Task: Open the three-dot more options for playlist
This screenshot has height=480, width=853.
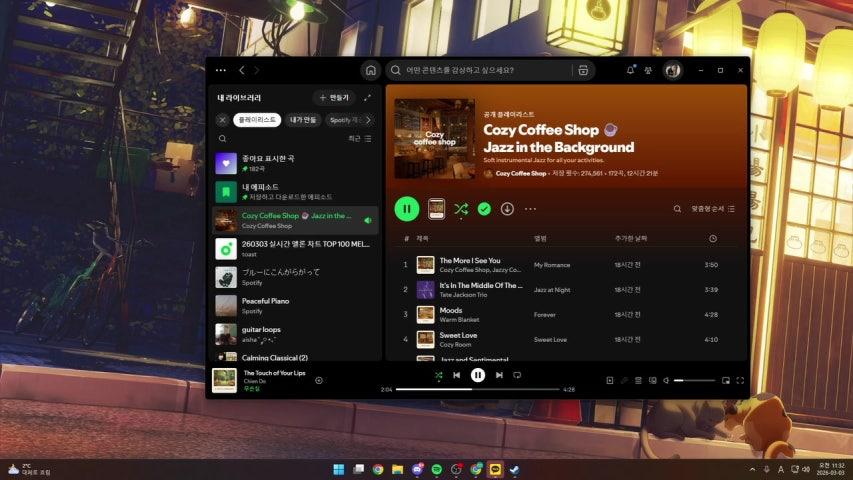Action: [530, 209]
